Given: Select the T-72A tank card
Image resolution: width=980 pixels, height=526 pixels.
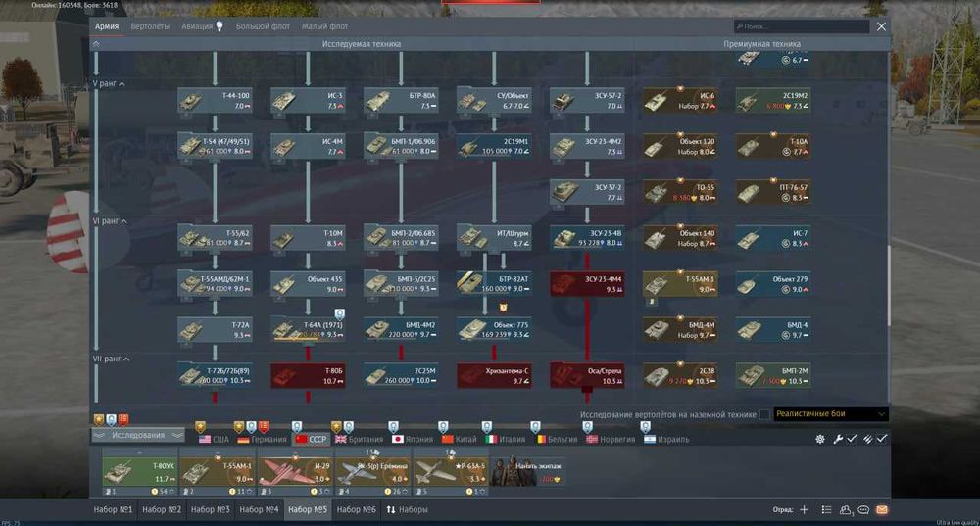Looking at the screenshot, I should click(215, 330).
